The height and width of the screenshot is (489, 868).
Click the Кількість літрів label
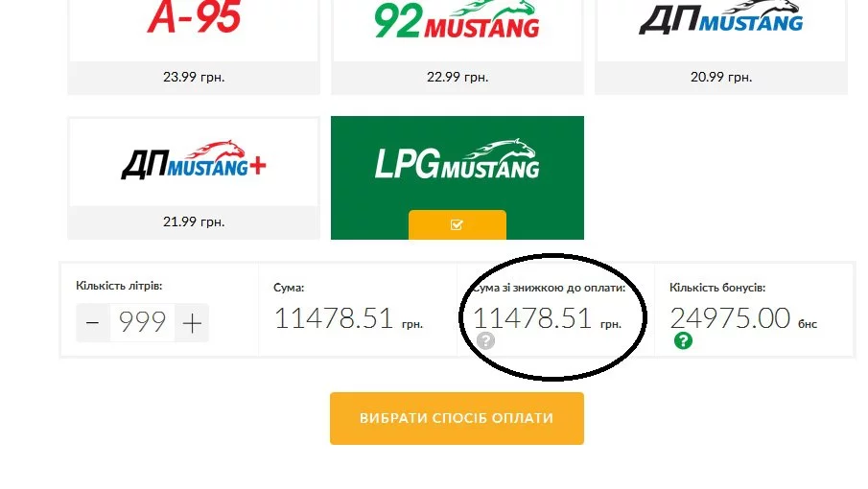pyautogui.click(x=119, y=286)
